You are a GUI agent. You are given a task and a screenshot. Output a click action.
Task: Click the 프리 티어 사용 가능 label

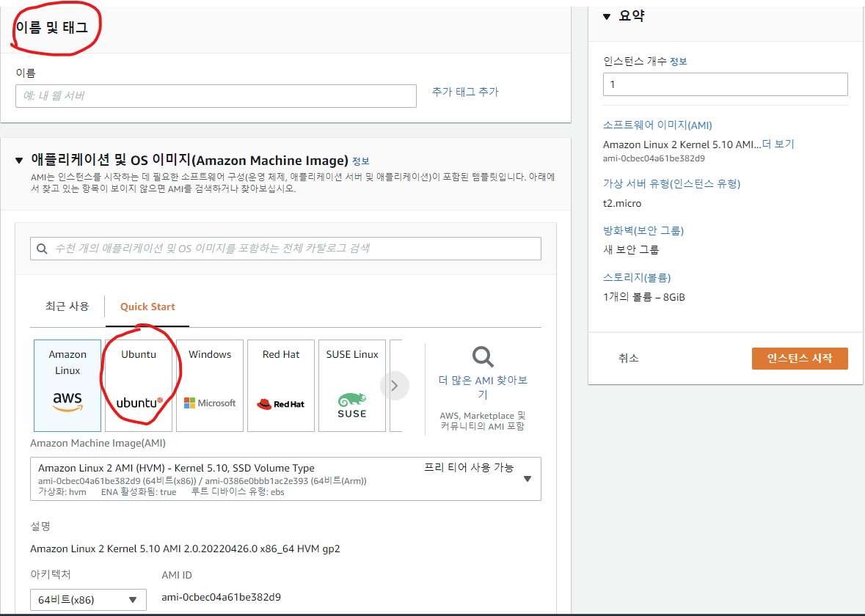coord(469,468)
